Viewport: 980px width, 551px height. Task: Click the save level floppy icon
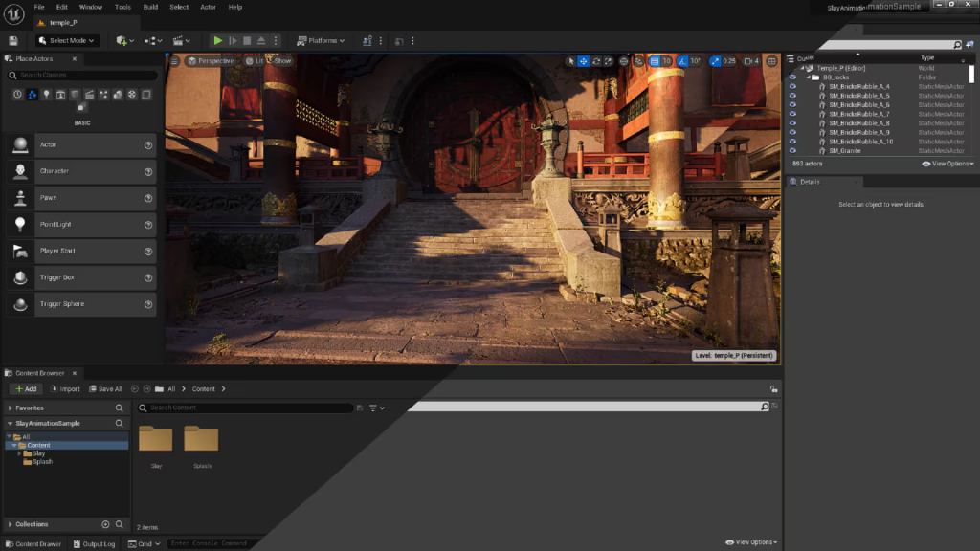[13, 40]
